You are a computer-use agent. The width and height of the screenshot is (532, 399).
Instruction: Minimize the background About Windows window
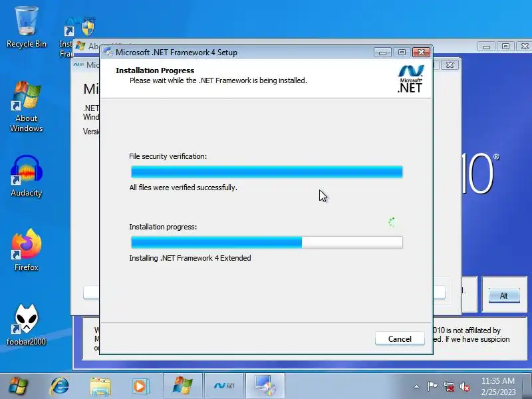(x=486, y=46)
